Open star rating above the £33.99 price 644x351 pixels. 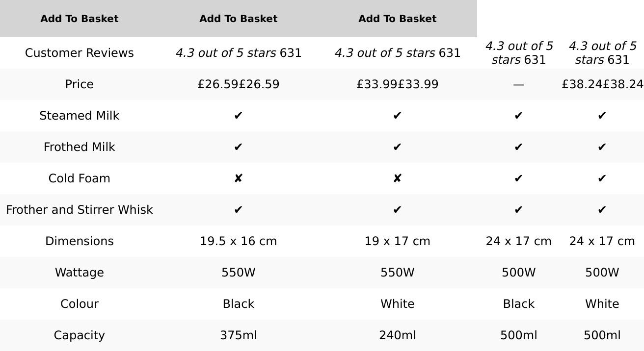(x=385, y=53)
